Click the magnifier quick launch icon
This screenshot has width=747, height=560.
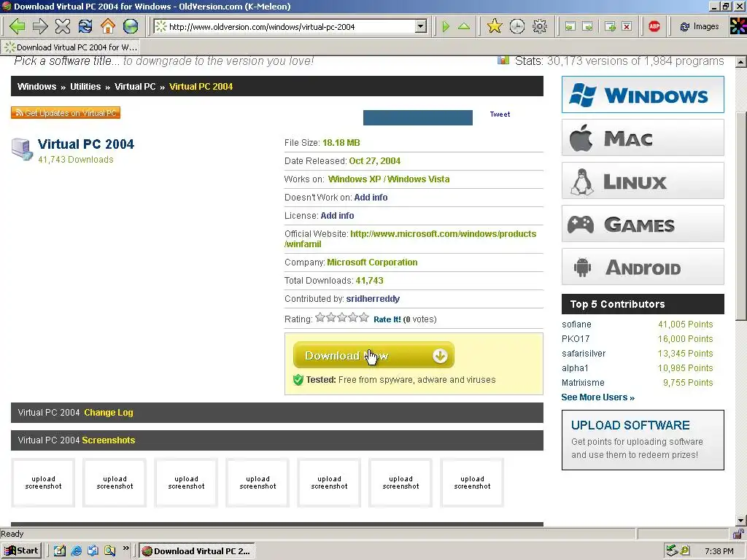[x=109, y=551]
